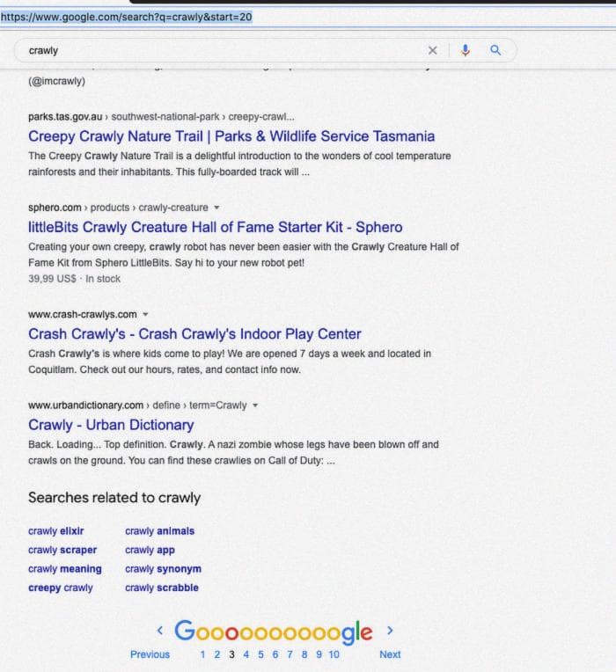The image size is (616, 672).
Task: Click the related search crawly synonym
Action: [x=164, y=569]
